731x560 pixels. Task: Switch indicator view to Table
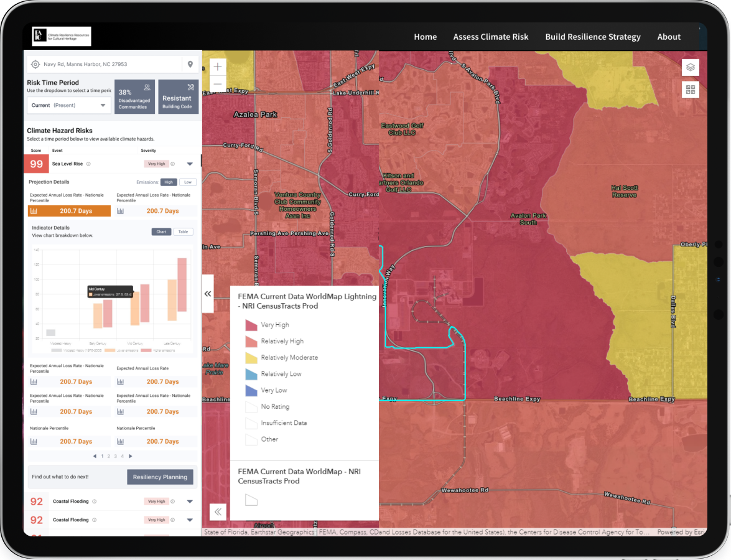183,231
